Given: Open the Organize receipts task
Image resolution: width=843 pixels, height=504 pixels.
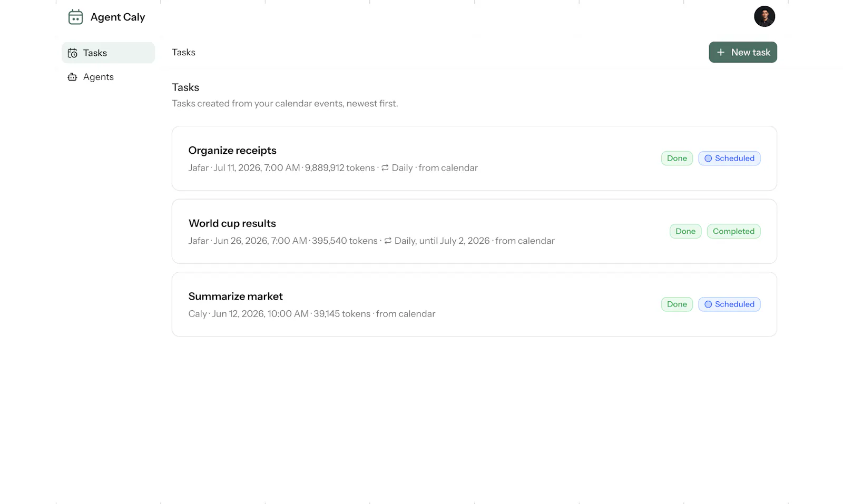Looking at the screenshot, I should (x=474, y=159).
